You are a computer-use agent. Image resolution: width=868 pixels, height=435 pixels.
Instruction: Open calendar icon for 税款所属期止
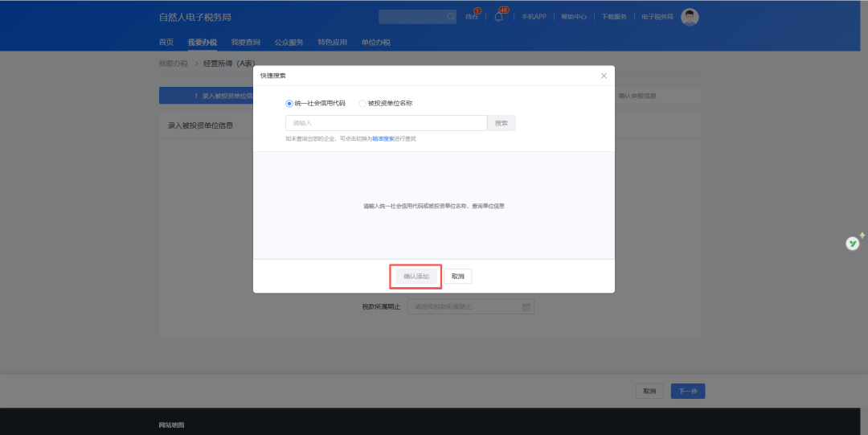click(526, 307)
